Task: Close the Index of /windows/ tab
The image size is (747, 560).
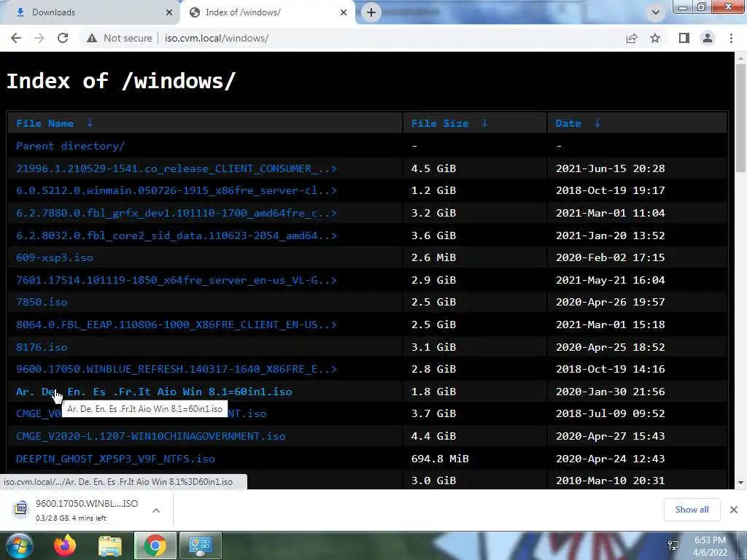Action: coord(344,12)
